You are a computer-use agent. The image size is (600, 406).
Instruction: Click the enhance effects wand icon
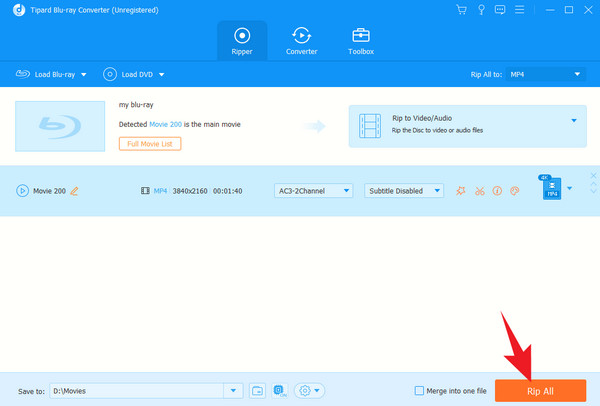click(461, 191)
